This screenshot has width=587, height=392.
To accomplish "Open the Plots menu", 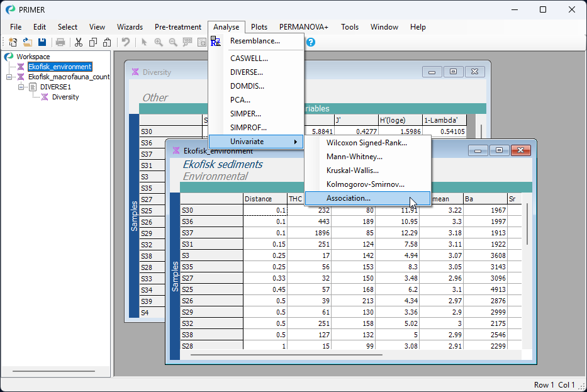I will click(x=259, y=27).
